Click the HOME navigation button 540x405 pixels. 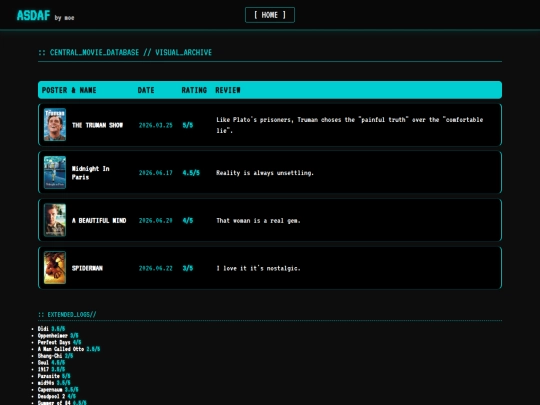tap(270, 15)
